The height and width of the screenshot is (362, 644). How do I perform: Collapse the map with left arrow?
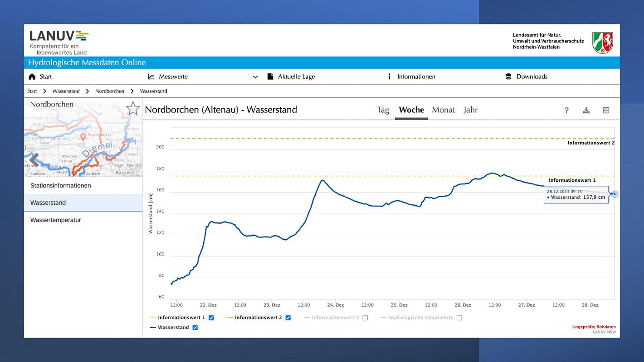pyautogui.click(x=34, y=159)
